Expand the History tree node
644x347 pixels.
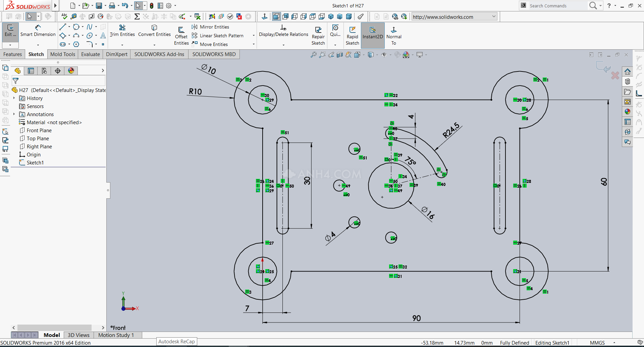(x=14, y=98)
